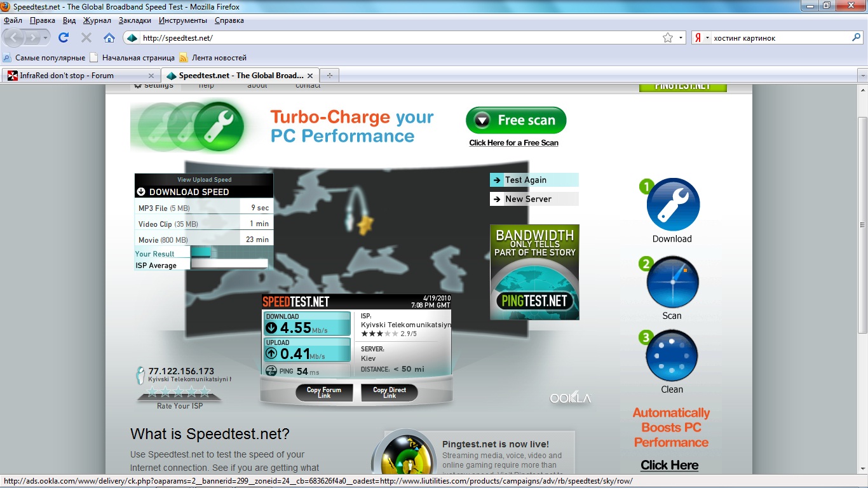This screenshot has height=488, width=868.
Task: Open a new tab with plus button
Action: 329,76
